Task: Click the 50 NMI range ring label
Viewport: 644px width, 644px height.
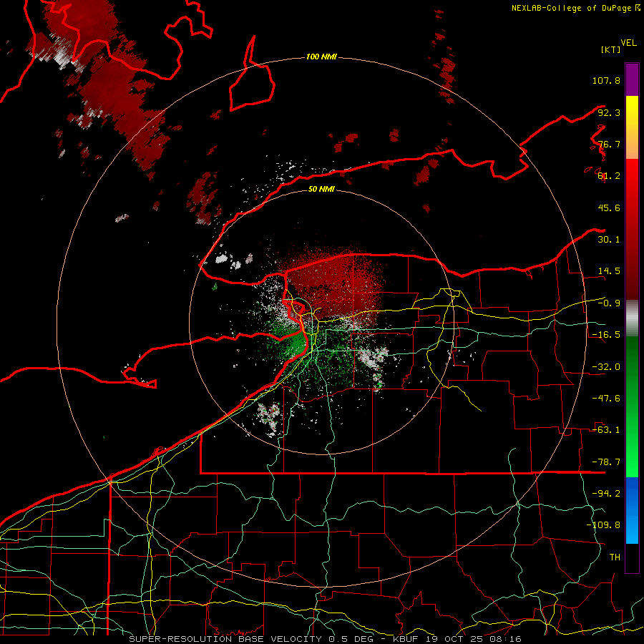Action: point(321,189)
